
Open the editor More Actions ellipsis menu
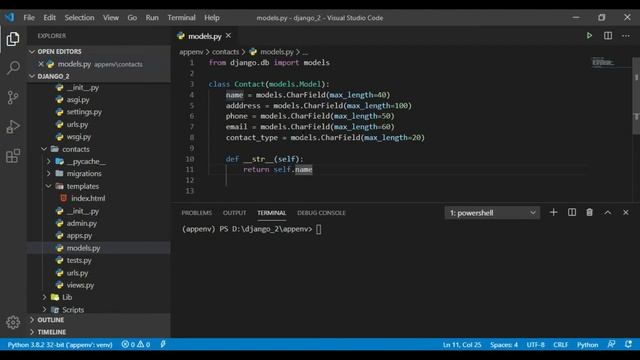tap(626, 36)
